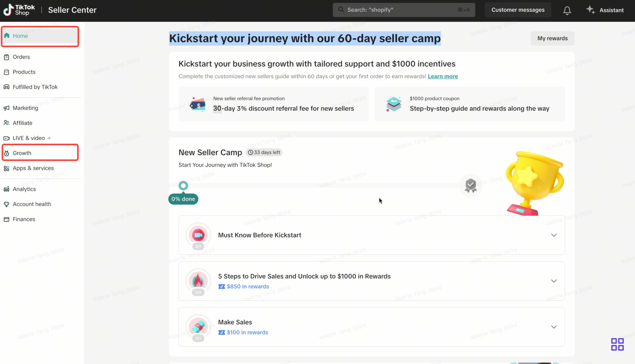Click the TikTok Shop logo
Screen dimensions: 635x364
pos(19,10)
